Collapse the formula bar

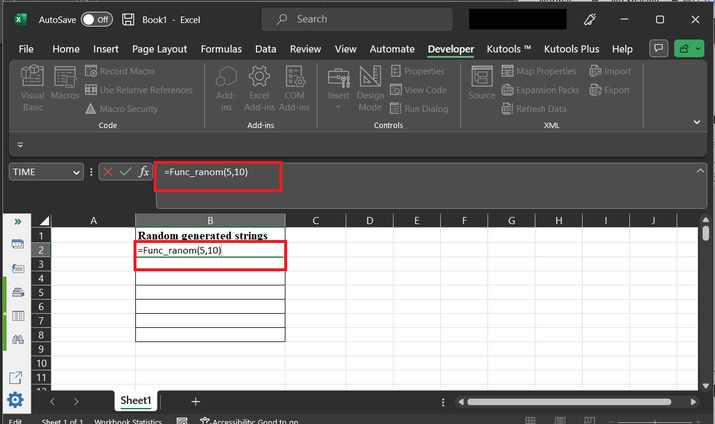pos(700,171)
